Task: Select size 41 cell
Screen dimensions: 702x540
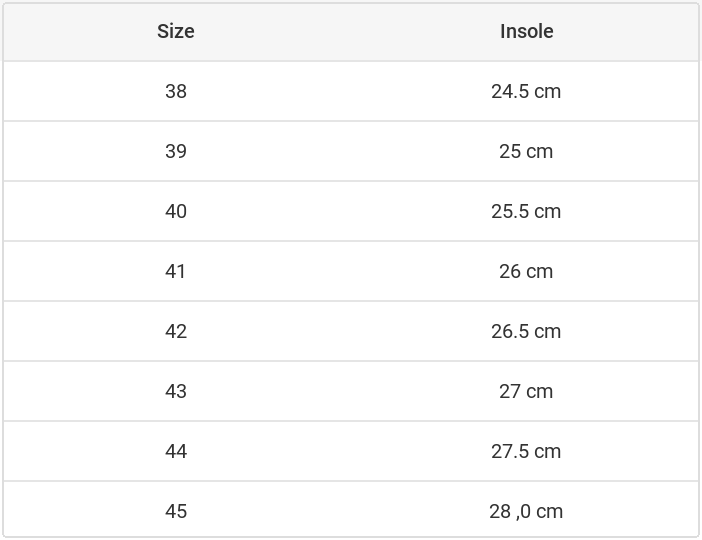Action: (x=176, y=271)
